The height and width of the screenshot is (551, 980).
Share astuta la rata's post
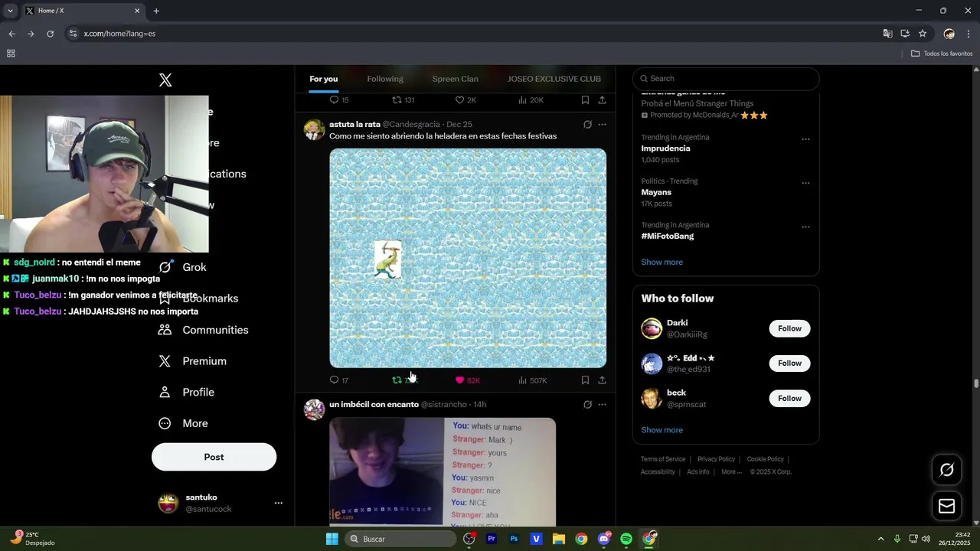[602, 380]
